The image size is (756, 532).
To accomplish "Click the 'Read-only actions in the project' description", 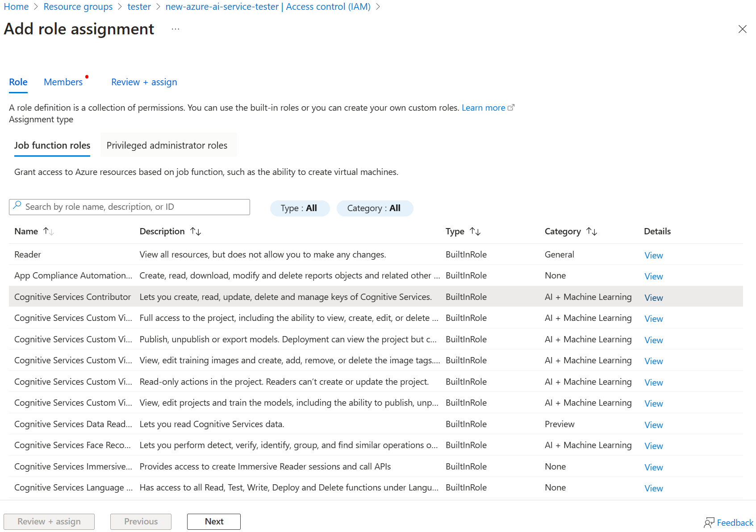I will tap(284, 382).
